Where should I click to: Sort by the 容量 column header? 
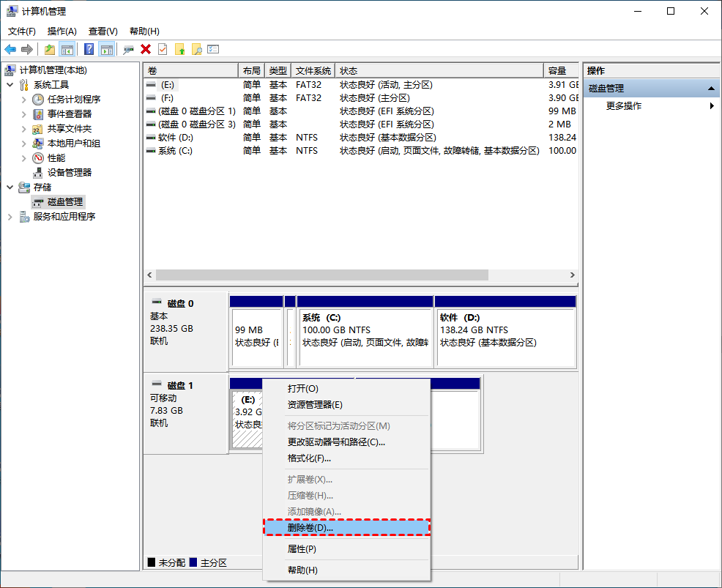(562, 70)
